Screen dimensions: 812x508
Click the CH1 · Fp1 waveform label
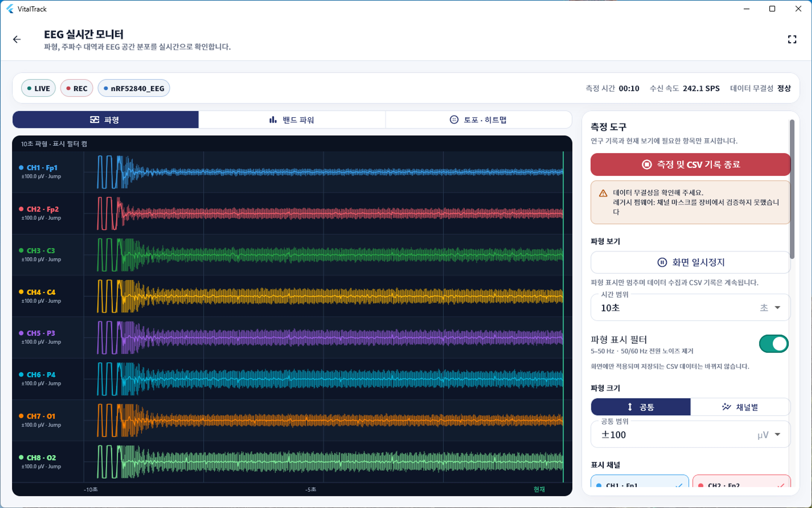point(42,168)
